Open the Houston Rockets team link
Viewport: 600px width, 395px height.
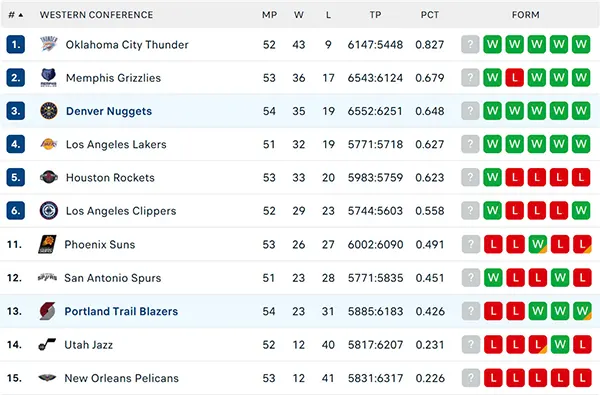tap(110, 178)
